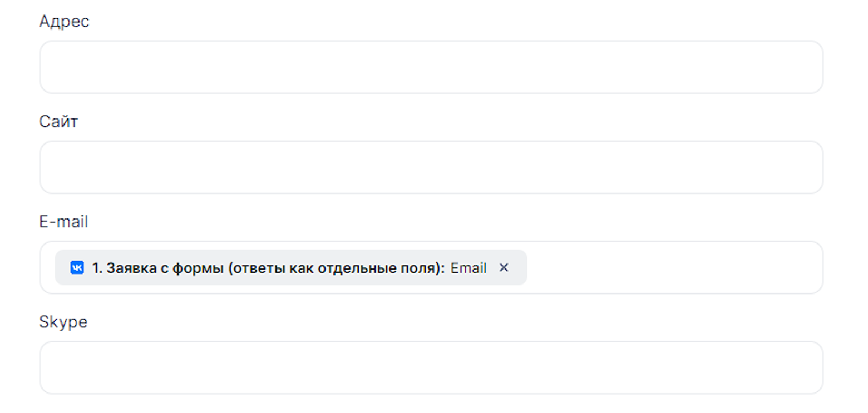Click the "1." step number in chip
Viewport: 868px width, 413px height.
tap(97, 268)
